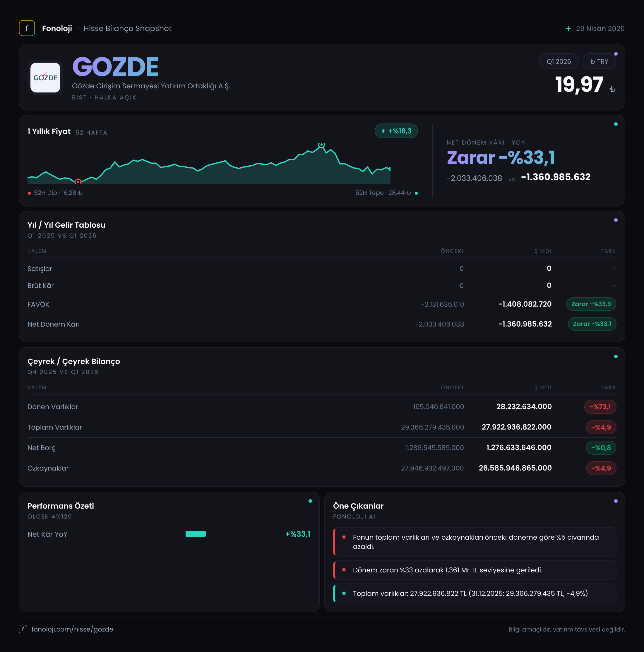Click the GÖZDE company logo thumbnail
This screenshot has width=644, height=652.
pos(45,77)
